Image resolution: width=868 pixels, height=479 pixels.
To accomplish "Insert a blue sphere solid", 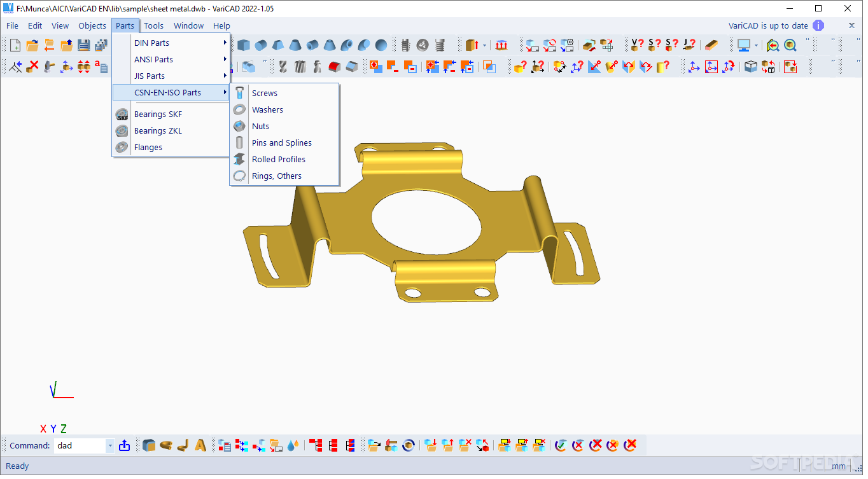I will 381,45.
